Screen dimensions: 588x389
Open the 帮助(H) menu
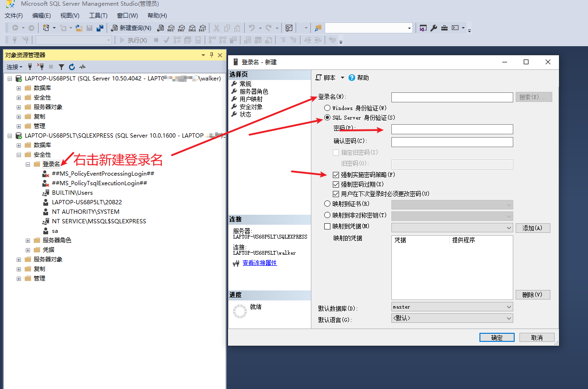coord(157,16)
